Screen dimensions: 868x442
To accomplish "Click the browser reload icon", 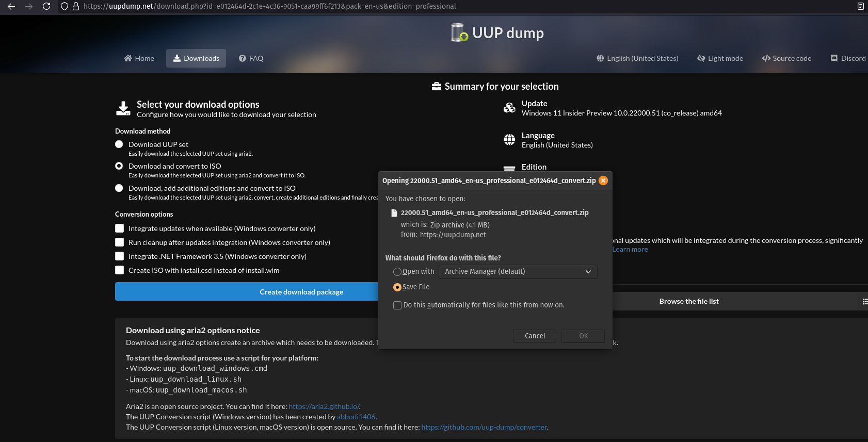I will tap(46, 6).
